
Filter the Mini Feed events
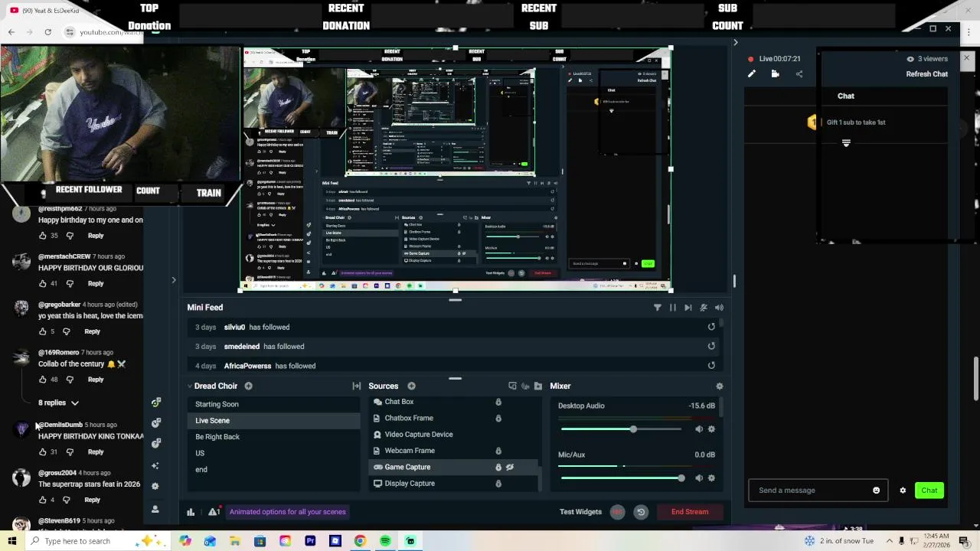[657, 308]
